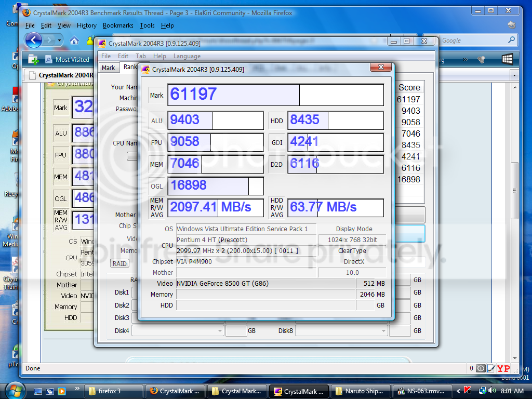Switch to the Rank tab in CrystalMark

click(130, 67)
